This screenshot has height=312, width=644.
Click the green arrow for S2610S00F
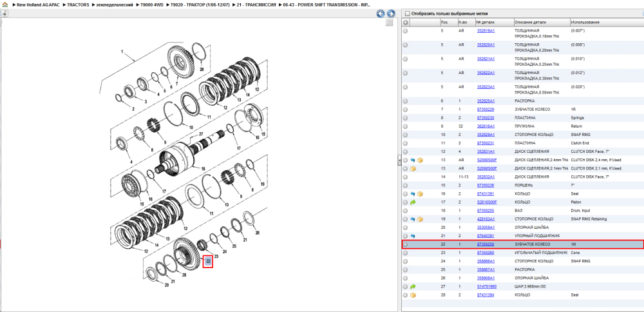(x=413, y=202)
